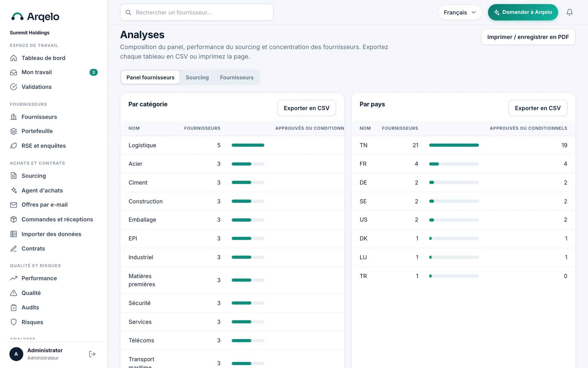The image size is (588, 368).
Task: Click the Sourcing document icon
Action: (14, 176)
